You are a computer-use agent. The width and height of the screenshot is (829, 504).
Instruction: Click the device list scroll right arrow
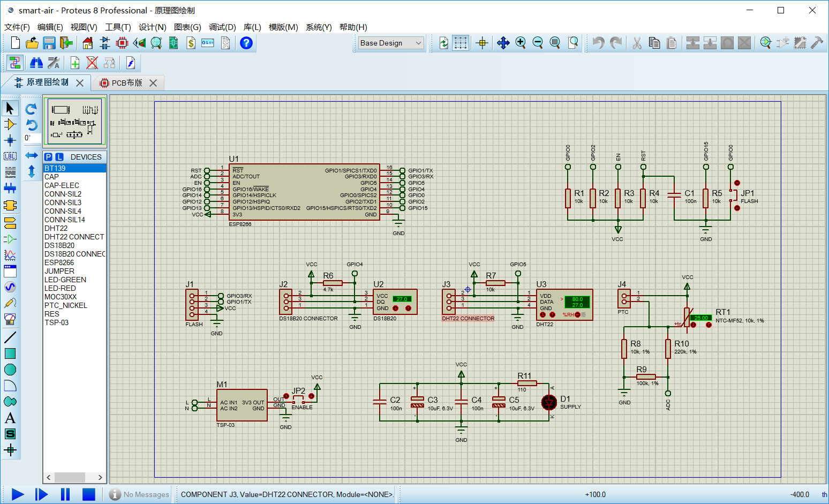pos(100,477)
